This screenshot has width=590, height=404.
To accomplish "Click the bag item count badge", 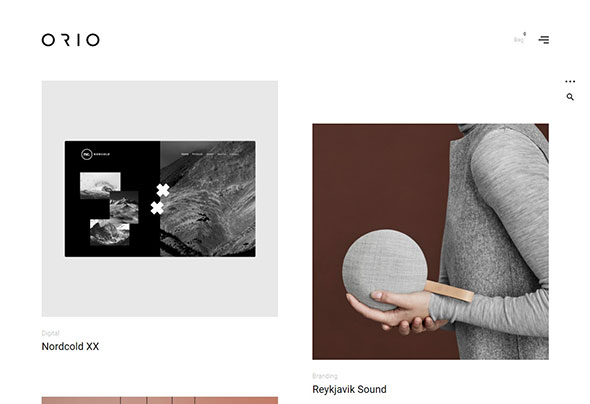I will pos(525,34).
